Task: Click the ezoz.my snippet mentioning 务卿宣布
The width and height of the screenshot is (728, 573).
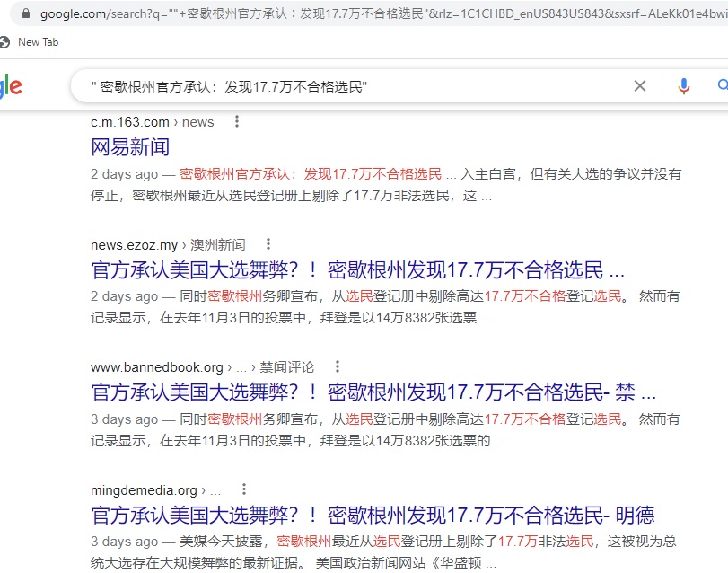Action: [x=385, y=307]
